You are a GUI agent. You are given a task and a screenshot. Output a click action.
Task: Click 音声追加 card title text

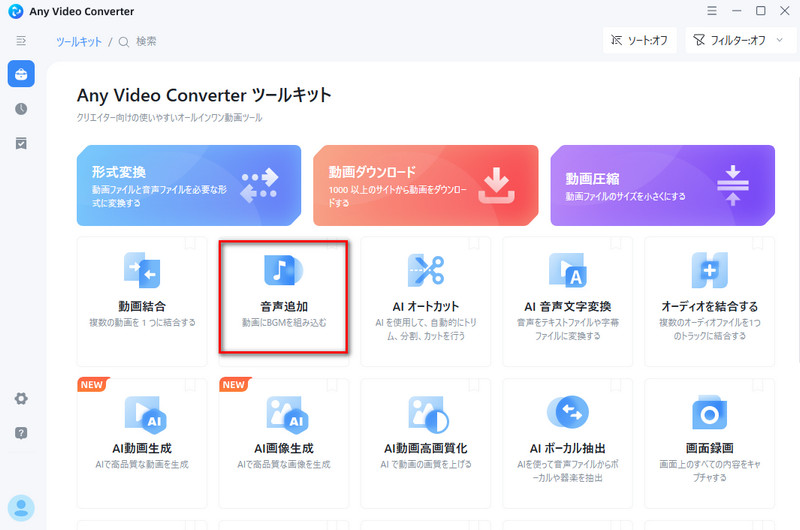tap(284, 306)
